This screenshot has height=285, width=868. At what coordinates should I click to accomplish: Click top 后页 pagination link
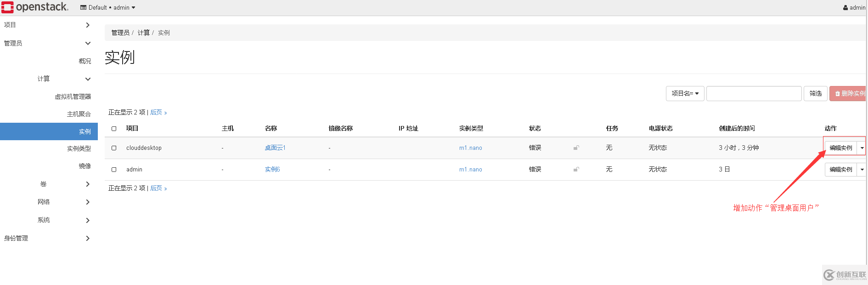pyautogui.click(x=158, y=113)
